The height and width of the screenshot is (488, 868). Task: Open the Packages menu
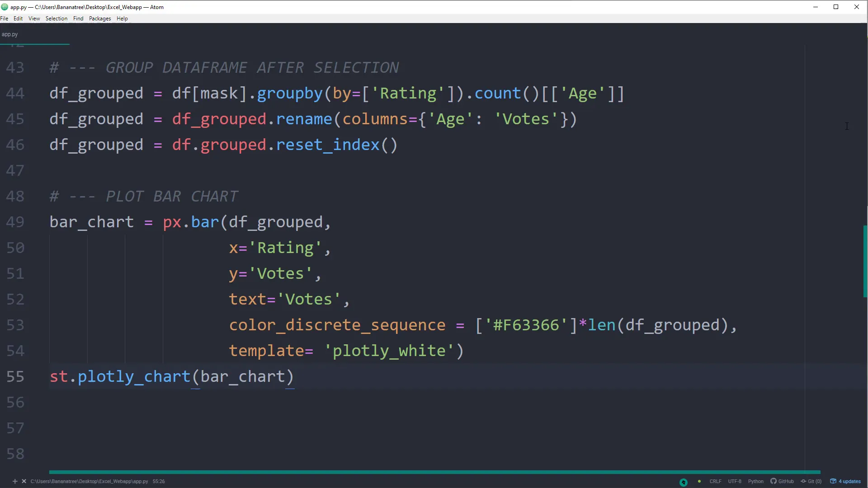(x=99, y=19)
